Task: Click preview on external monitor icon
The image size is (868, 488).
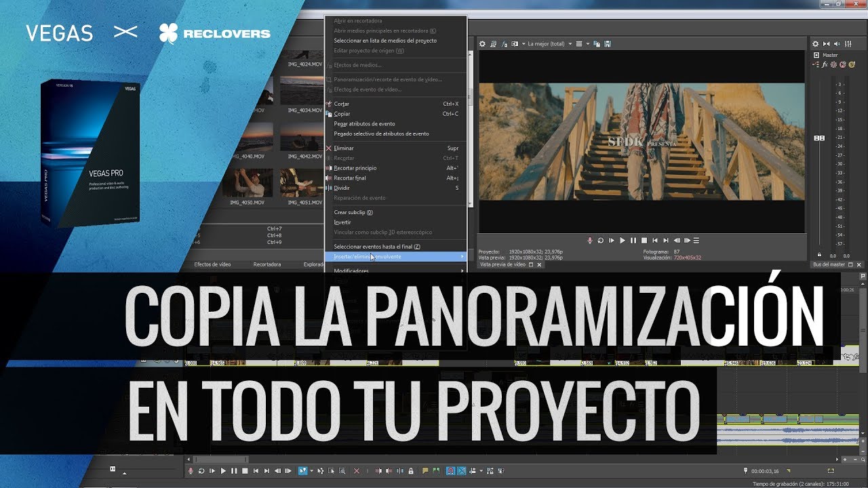Action: coord(494,44)
